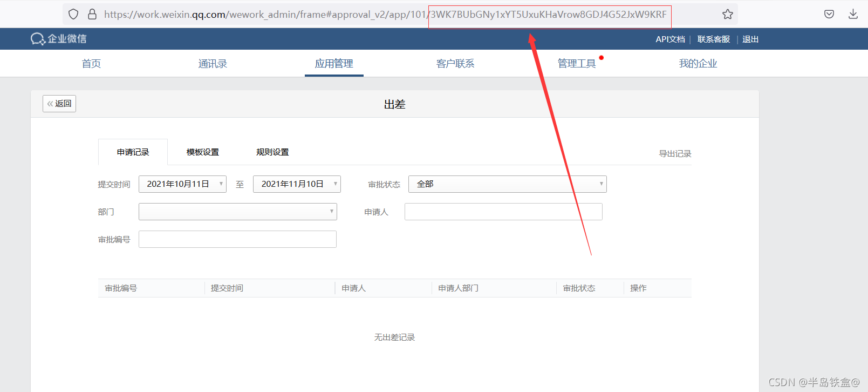The height and width of the screenshot is (392, 868).
Task: Open the Pocket save icon
Action: pyautogui.click(x=829, y=14)
